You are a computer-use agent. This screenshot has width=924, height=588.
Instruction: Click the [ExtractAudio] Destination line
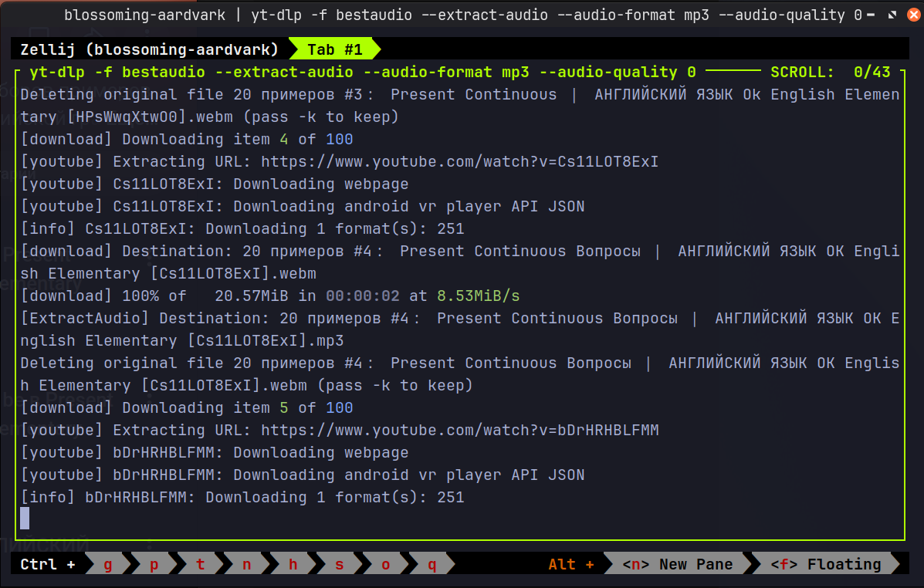(459, 329)
